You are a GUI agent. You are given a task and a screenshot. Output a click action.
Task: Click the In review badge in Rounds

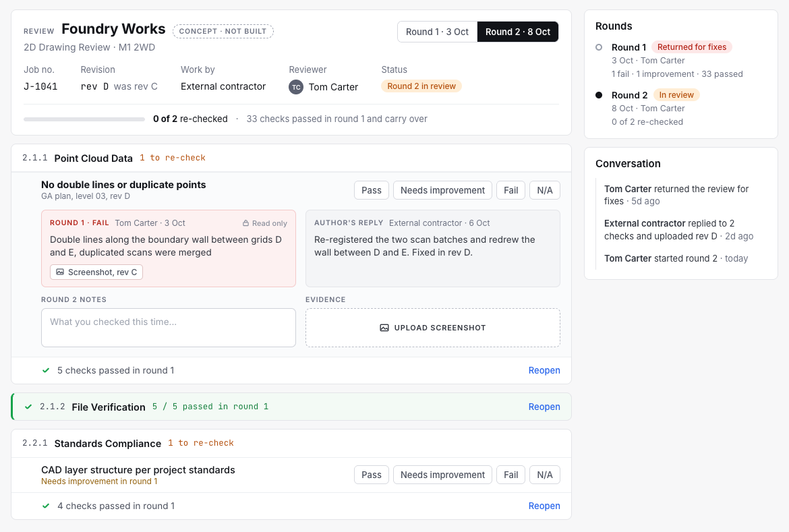[x=676, y=94]
